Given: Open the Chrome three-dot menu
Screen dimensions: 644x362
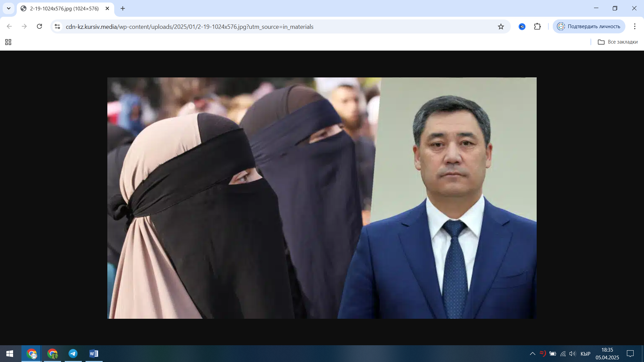Looking at the screenshot, I should pyautogui.click(x=635, y=26).
